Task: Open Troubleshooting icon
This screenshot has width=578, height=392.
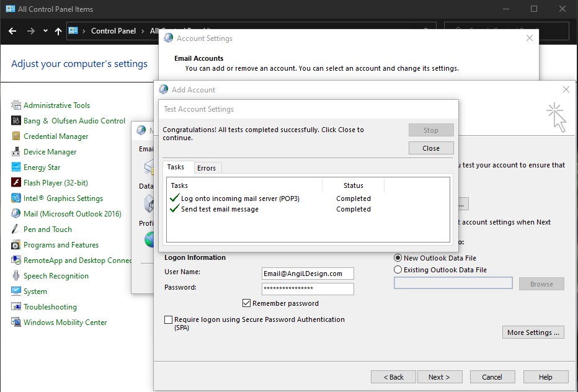Action: pyautogui.click(x=16, y=306)
